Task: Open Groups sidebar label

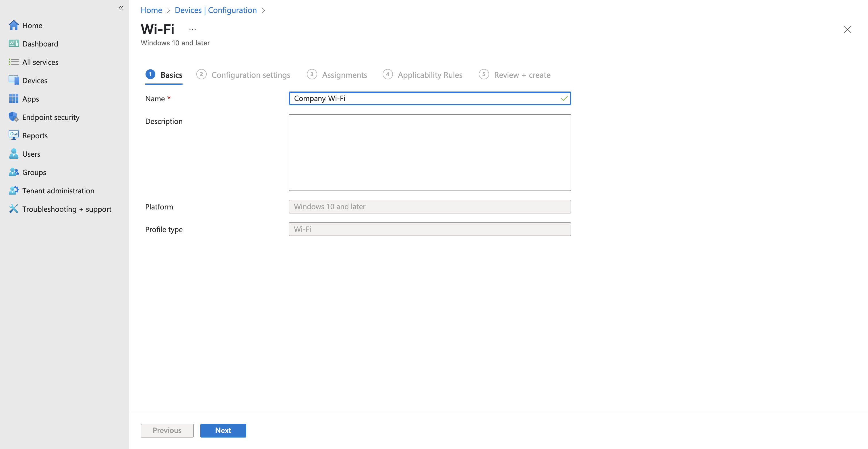Action: [34, 172]
